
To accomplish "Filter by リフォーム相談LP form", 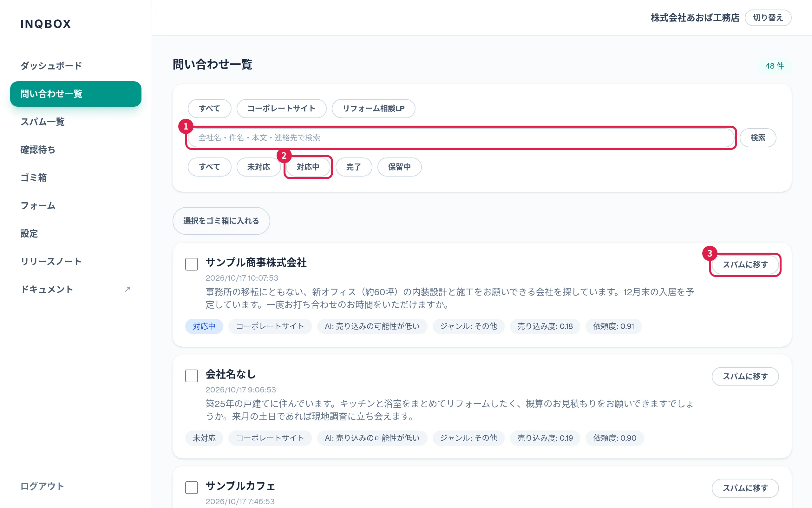I will (373, 109).
